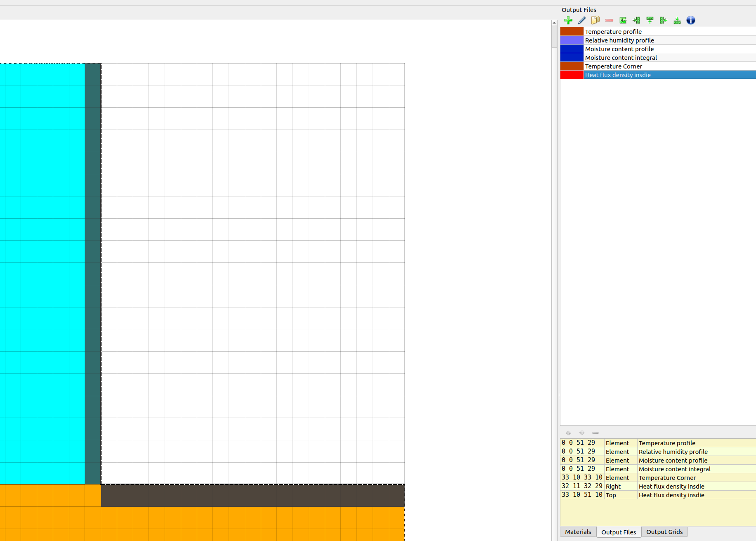
Task: Add a new output file with the green plus
Action: coord(568,20)
